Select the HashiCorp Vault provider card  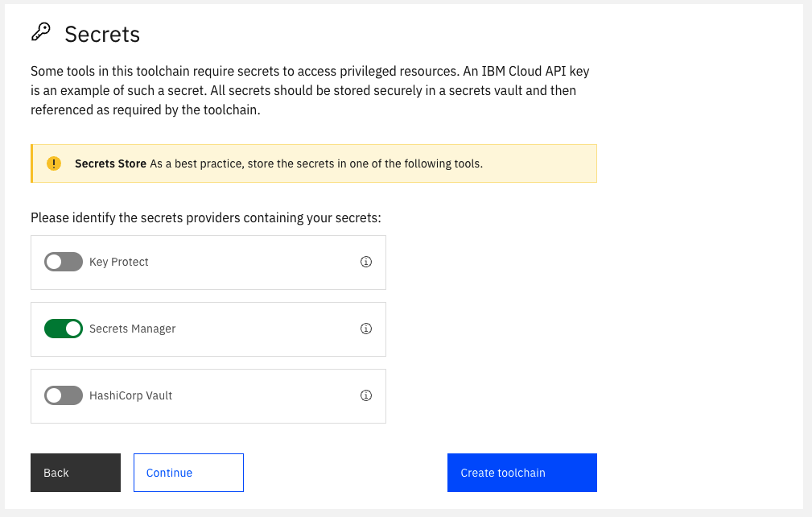point(208,395)
